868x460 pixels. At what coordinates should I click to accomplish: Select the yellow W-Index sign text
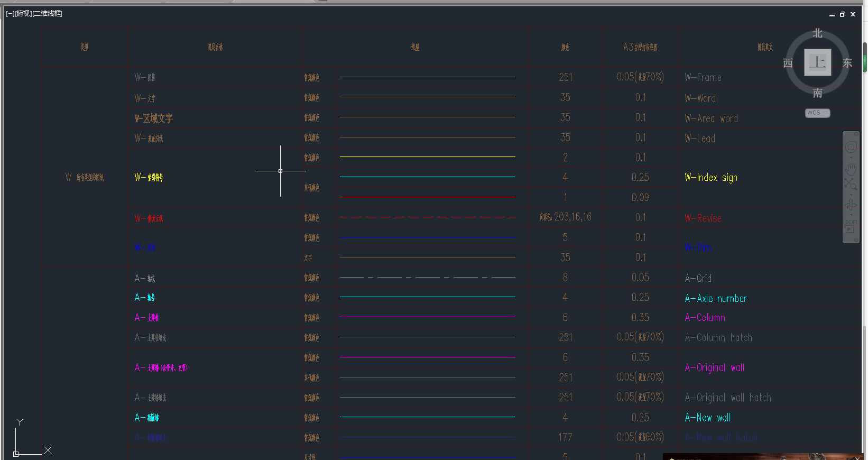point(711,178)
